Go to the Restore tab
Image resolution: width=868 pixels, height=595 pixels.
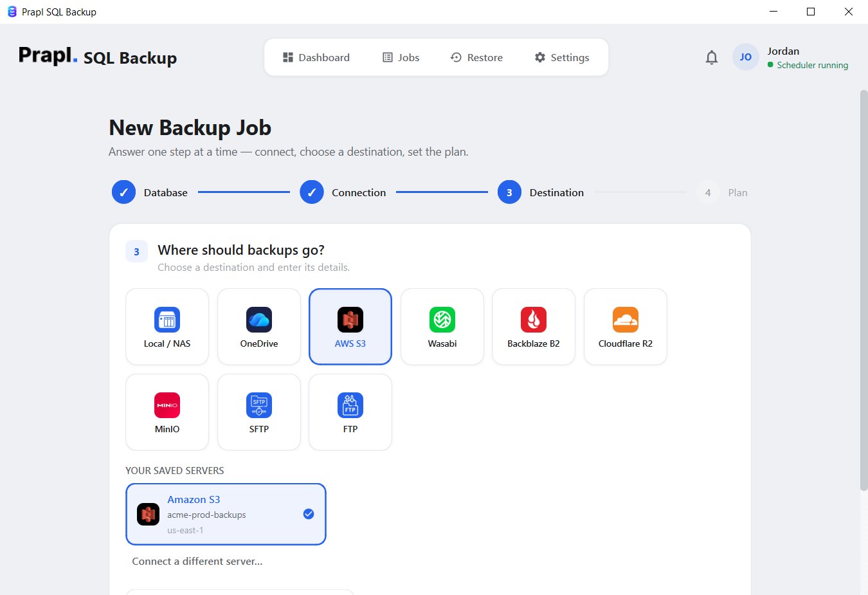(476, 57)
